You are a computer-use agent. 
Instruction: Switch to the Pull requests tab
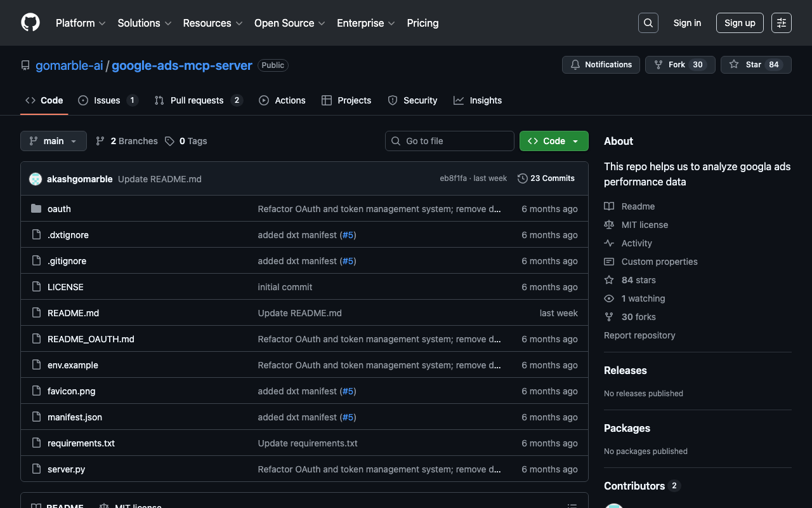coord(197,100)
